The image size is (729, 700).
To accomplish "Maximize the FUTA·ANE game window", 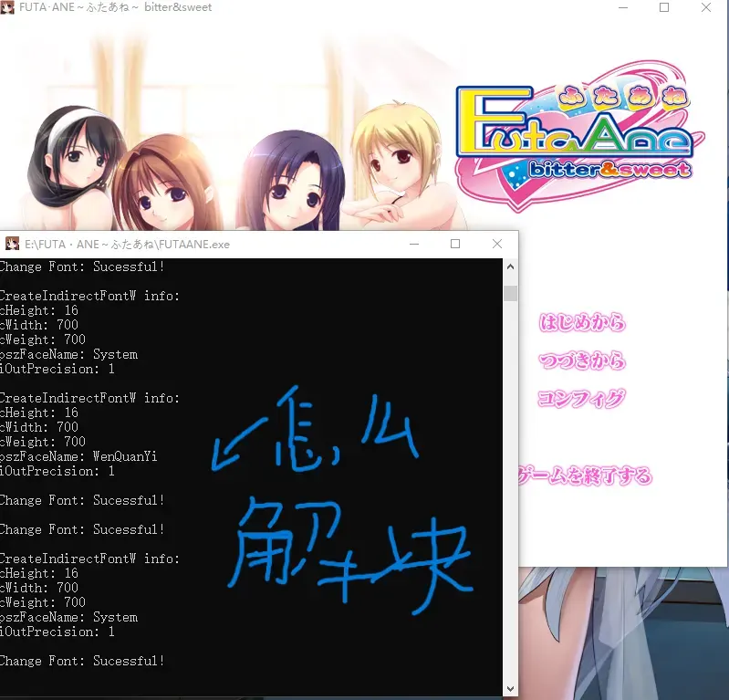I will point(664,7).
